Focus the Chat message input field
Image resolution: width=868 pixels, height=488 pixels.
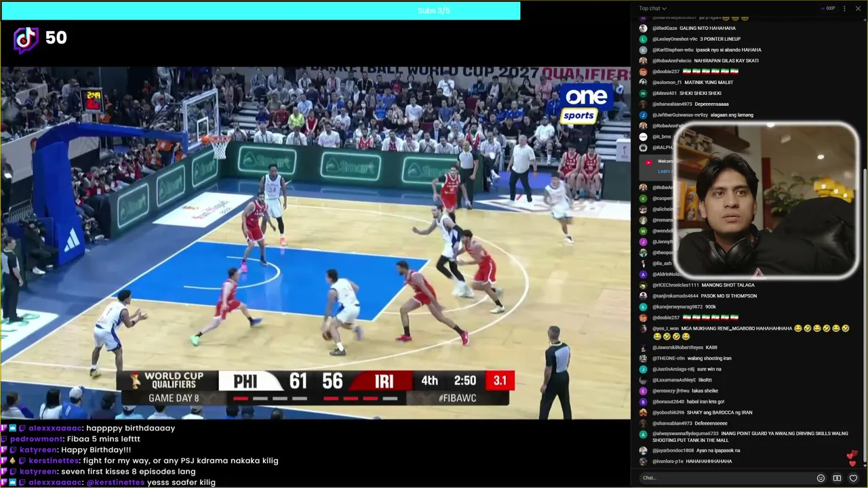[726, 478]
